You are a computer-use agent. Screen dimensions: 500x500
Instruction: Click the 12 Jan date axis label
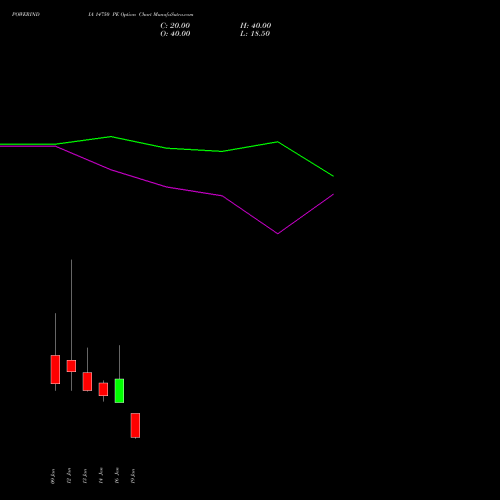point(69,476)
